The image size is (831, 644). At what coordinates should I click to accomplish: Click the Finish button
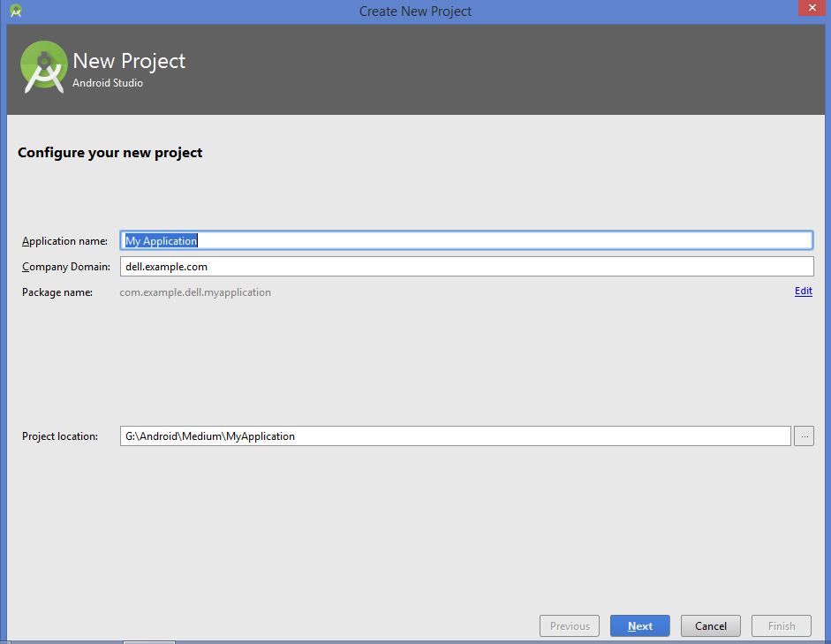(x=781, y=625)
